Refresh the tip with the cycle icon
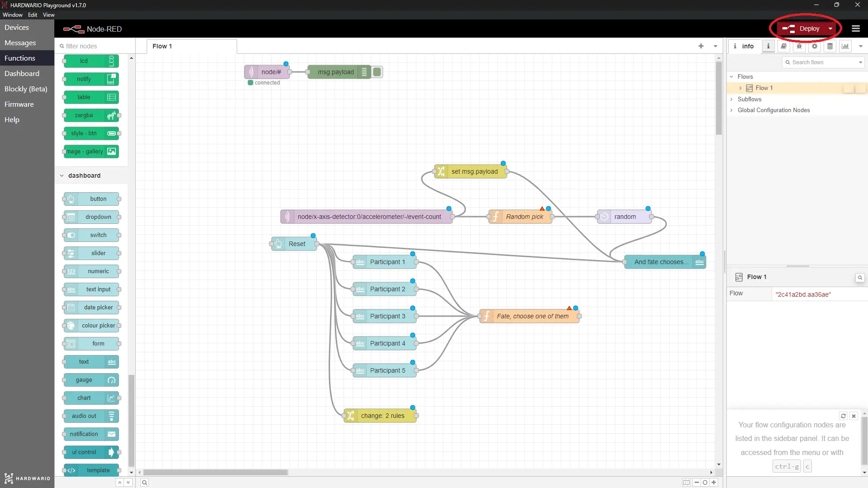The height and width of the screenshot is (488, 868). [843, 416]
